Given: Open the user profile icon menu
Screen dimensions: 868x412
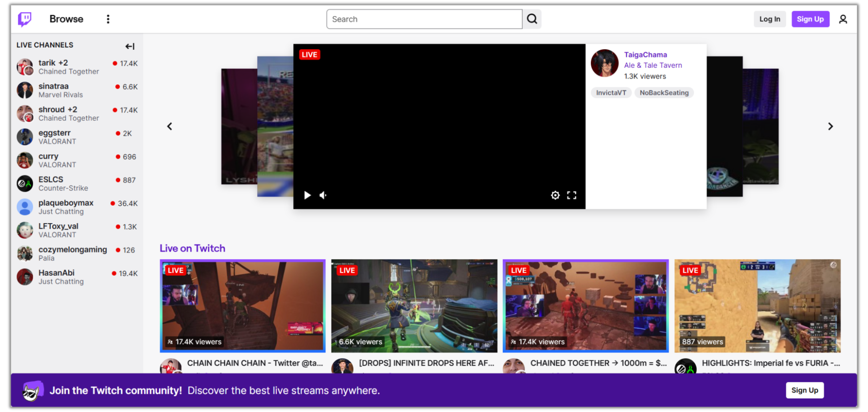Looking at the screenshot, I should click(x=843, y=19).
